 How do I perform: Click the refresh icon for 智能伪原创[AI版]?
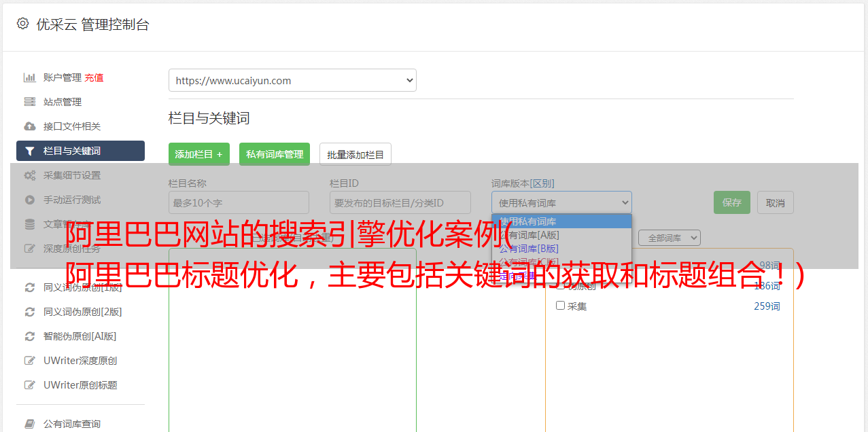point(30,336)
